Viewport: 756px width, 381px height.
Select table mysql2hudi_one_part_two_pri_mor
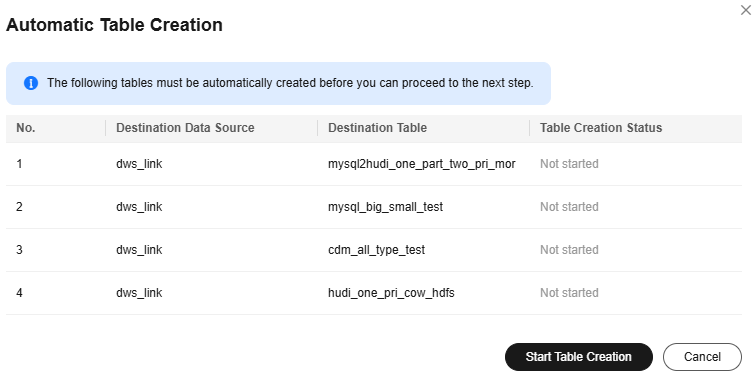[x=422, y=164]
